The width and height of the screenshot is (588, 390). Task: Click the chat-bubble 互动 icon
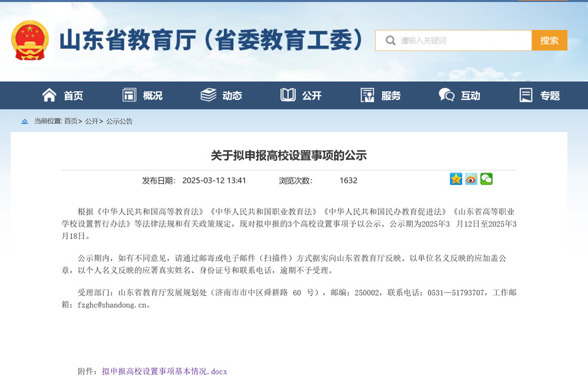click(447, 95)
